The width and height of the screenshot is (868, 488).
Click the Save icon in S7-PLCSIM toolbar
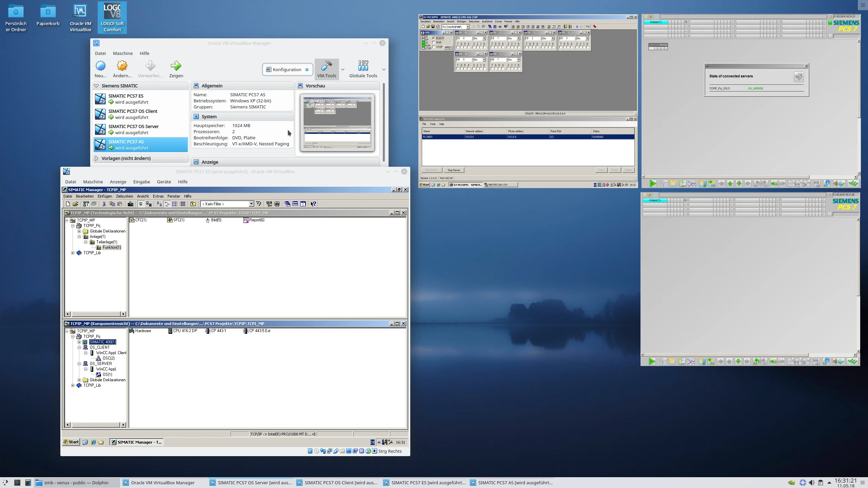pos(433,26)
